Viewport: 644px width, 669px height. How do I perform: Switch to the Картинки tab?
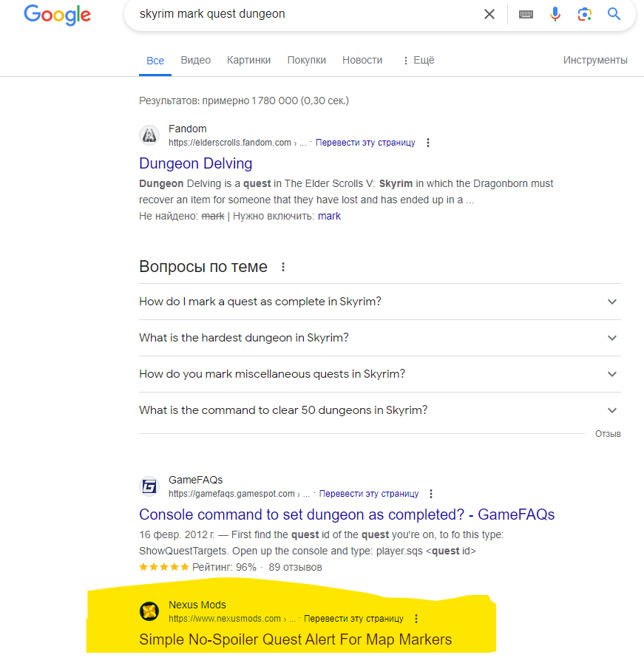coord(249,60)
